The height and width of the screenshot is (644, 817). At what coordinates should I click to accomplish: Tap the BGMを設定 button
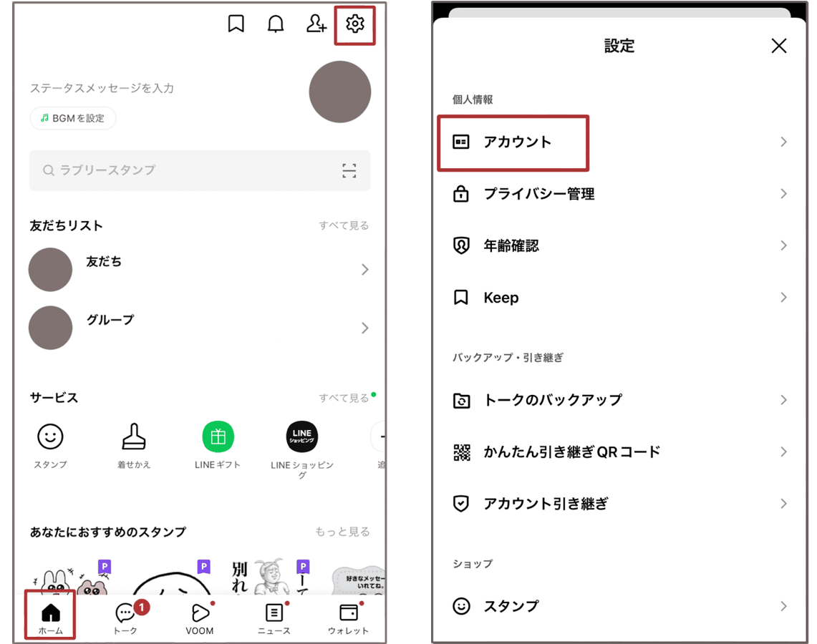coord(72,118)
